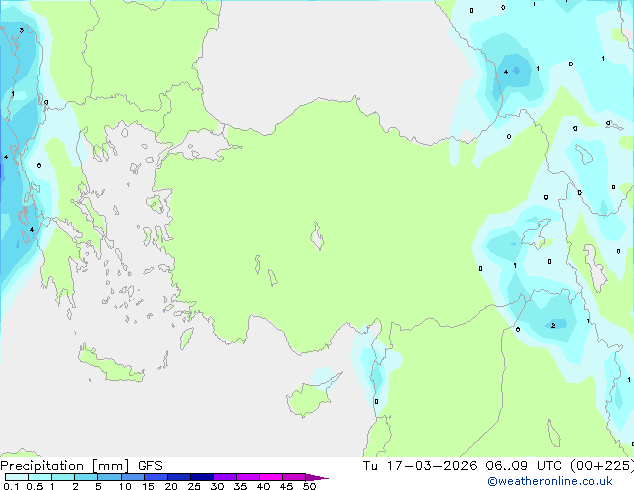
Task: Click the '10' legend label
Action: (125, 486)
